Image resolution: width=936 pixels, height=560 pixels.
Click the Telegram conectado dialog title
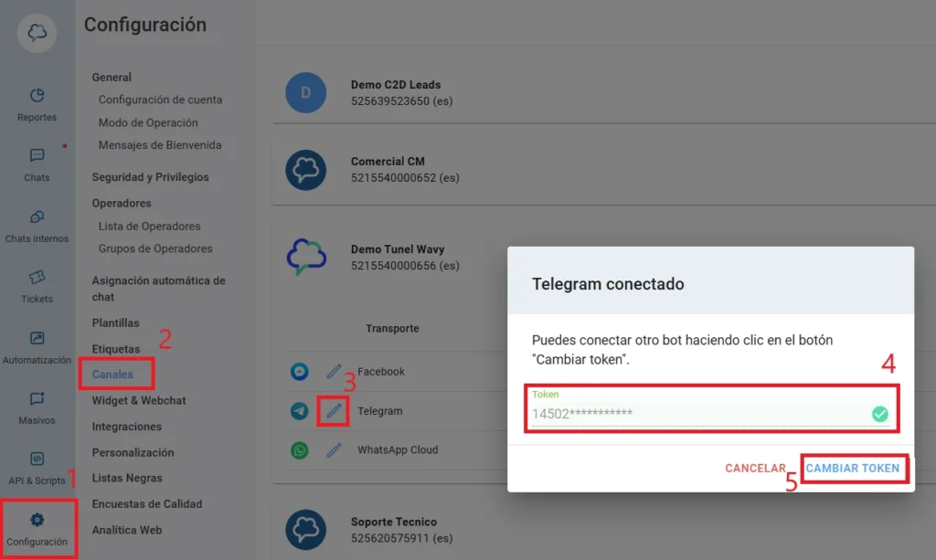coord(608,284)
